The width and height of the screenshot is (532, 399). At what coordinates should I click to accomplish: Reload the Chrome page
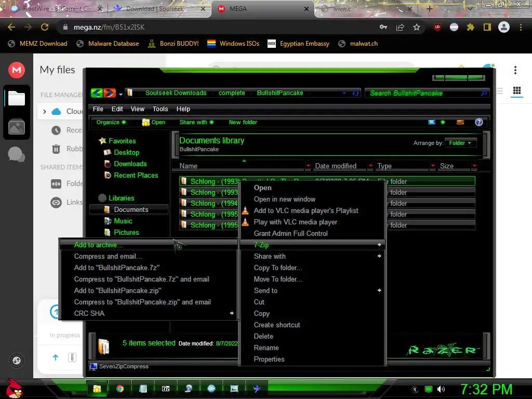(x=45, y=27)
